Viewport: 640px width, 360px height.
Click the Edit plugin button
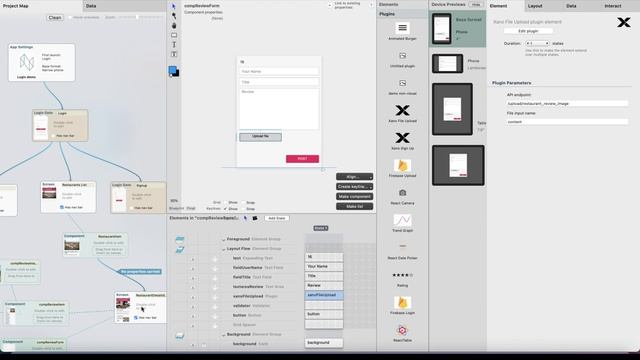tap(528, 31)
